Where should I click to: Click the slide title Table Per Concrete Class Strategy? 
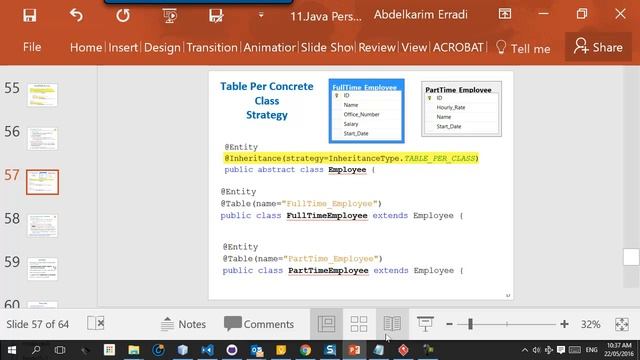tap(267, 101)
